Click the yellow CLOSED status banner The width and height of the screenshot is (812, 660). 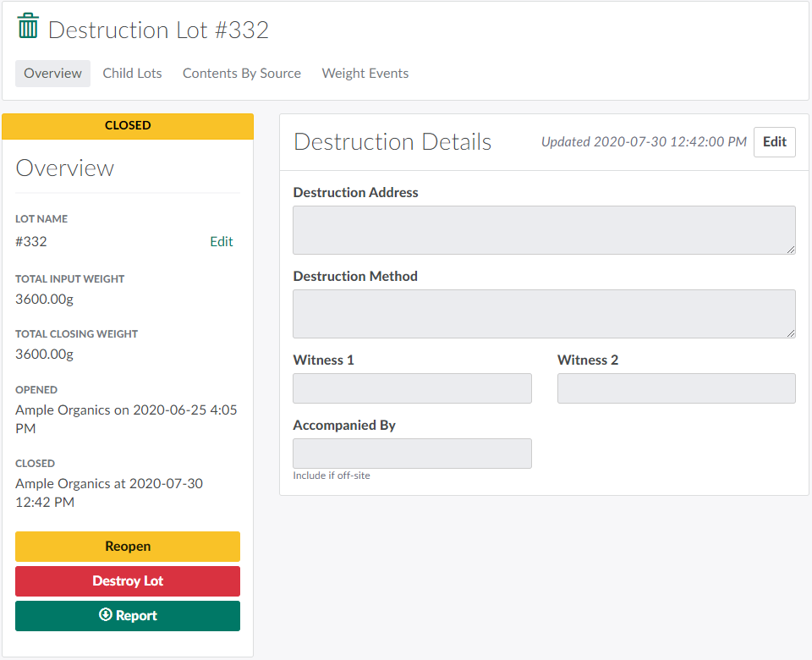click(128, 126)
